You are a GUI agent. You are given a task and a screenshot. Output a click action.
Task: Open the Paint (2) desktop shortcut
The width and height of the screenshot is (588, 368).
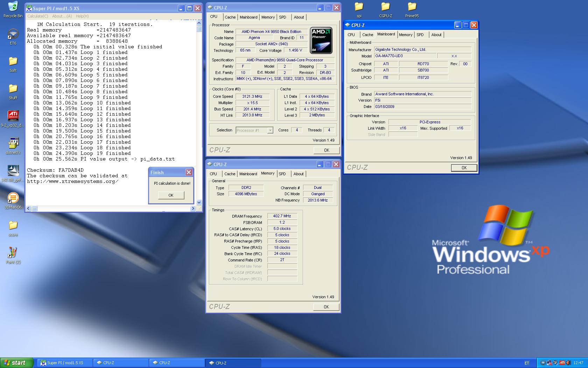tap(13, 255)
